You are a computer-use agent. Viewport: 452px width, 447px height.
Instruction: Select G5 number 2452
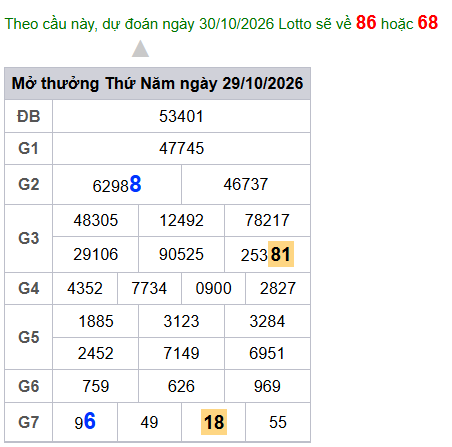96,353
